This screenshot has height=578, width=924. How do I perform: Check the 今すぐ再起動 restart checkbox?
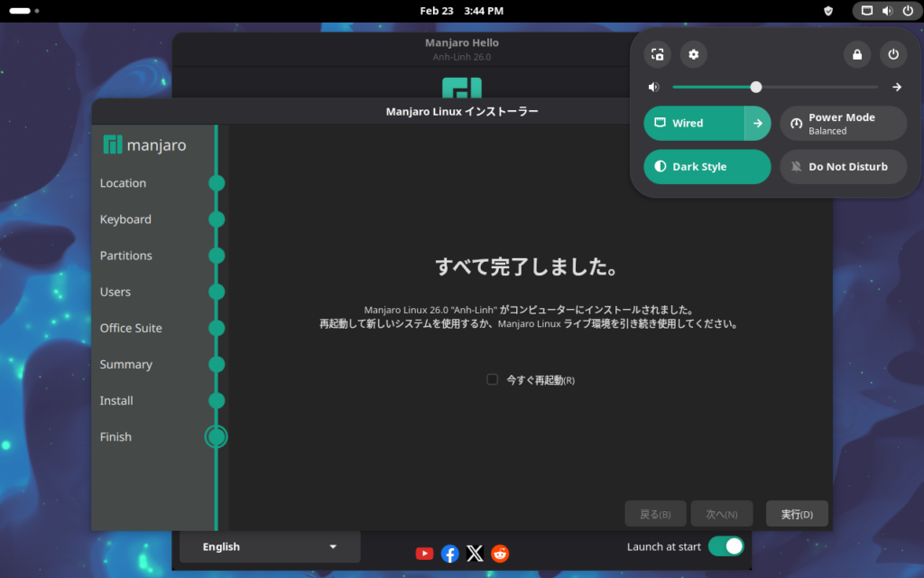coord(493,379)
